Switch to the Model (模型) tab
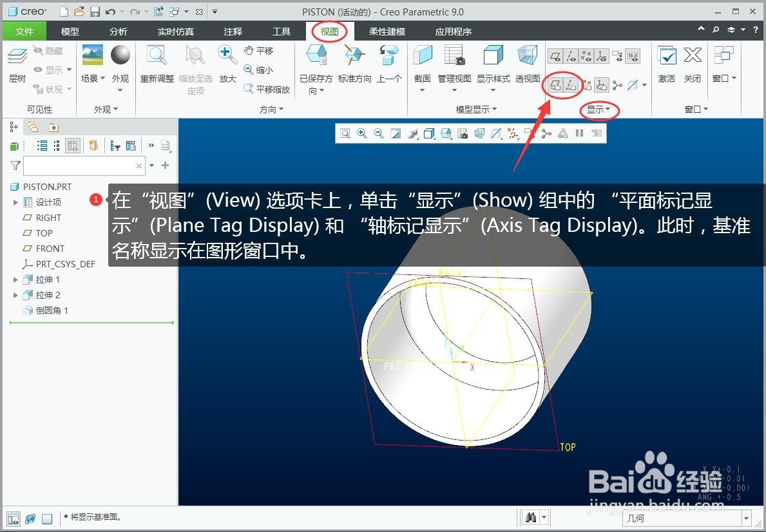Screen dimensions: 766x532 coord(70,32)
